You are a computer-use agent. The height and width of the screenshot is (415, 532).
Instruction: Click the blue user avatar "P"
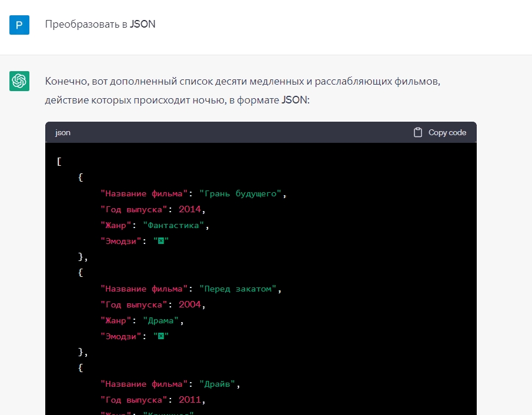coord(19,25)
